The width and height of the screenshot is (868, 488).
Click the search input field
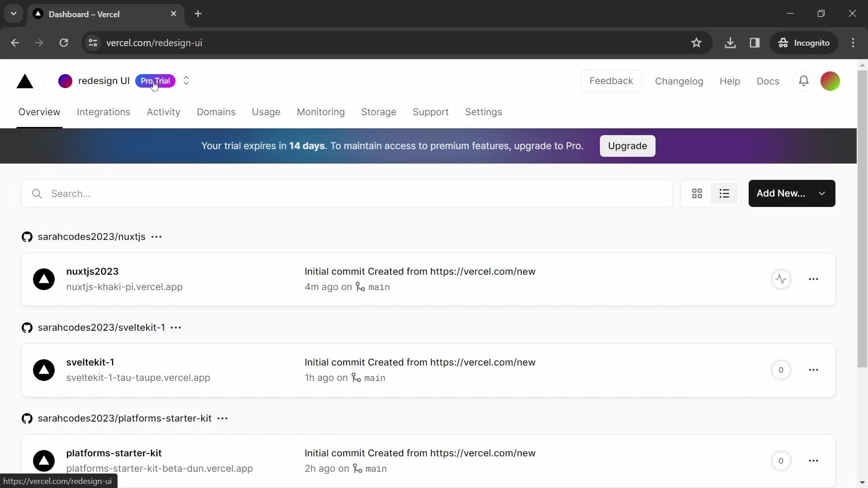point(347,194)
